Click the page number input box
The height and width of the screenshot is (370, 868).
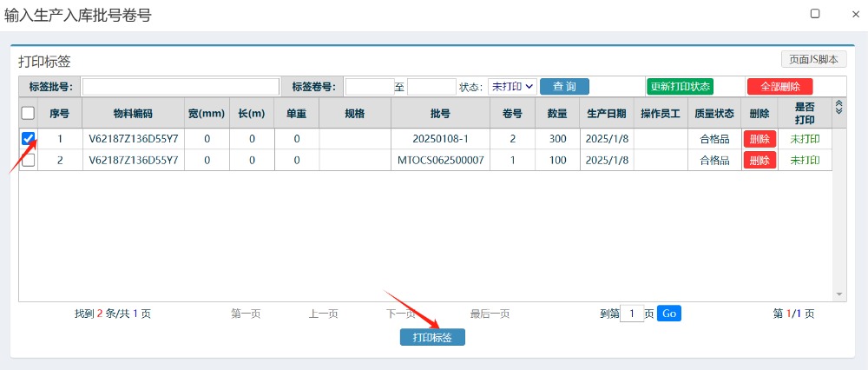(632, 314)
